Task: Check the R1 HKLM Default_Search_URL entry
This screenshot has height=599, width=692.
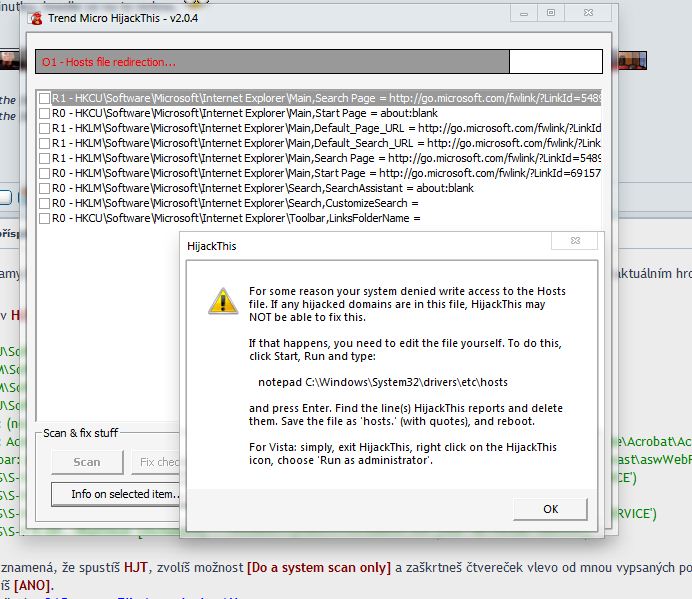Action: coord(44,143)
